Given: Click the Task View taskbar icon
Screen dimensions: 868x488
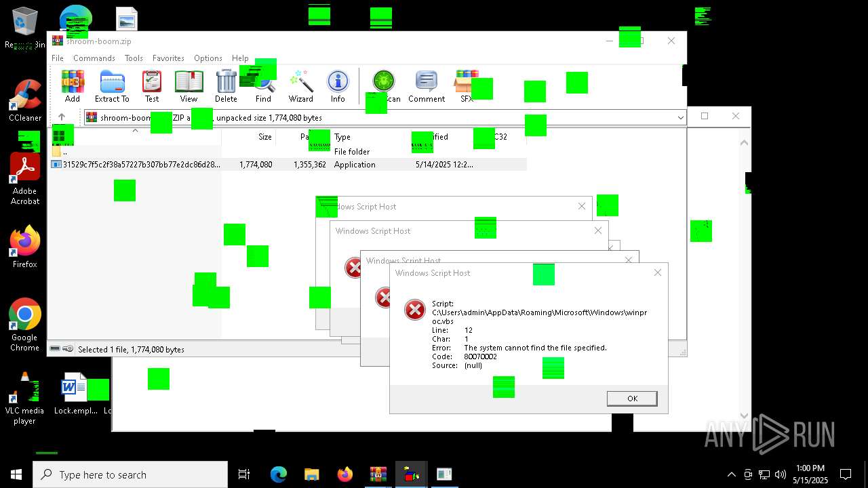Looking at the screenshot, I should (x=244, y=474).
